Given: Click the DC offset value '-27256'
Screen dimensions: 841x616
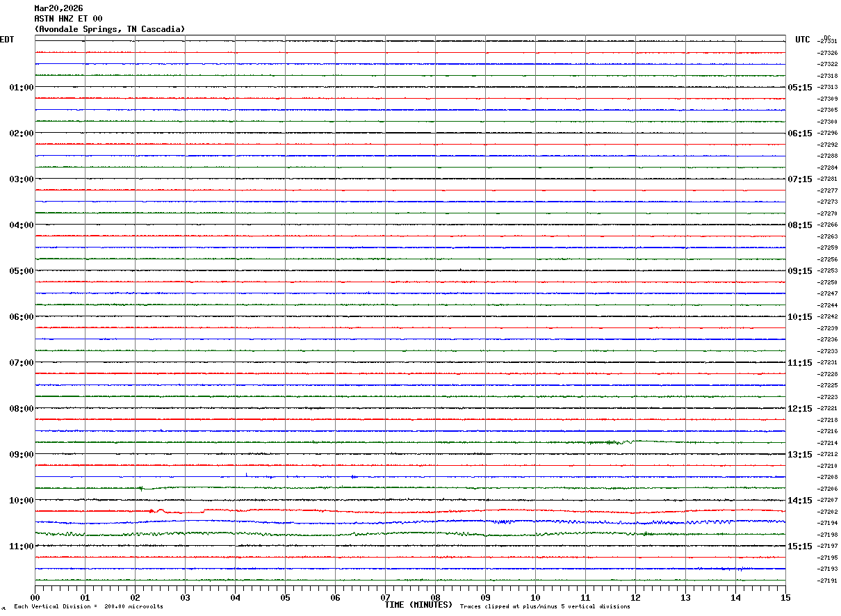Looking at the screenshot, I should [827, 259].
